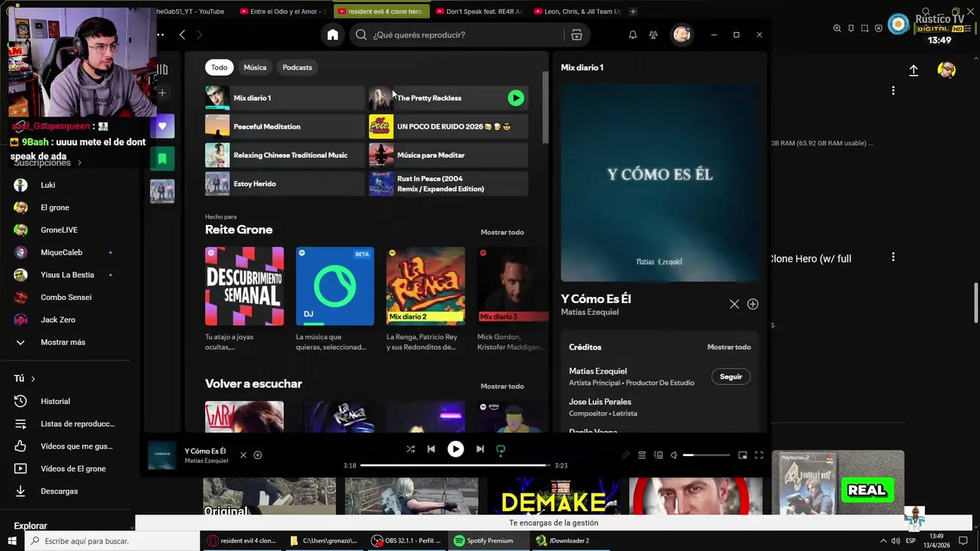Open Relaxing Chinese Traditional Music tile
Screen dimensions: 980x551
[285, 155]
